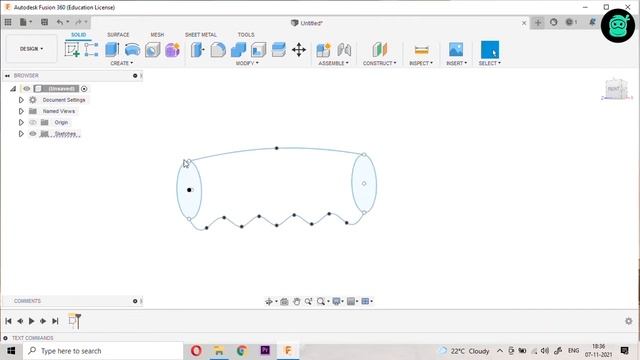640x360 pixels.
Task: Click the Insert image icon
Action: click(x=456, y=49)
